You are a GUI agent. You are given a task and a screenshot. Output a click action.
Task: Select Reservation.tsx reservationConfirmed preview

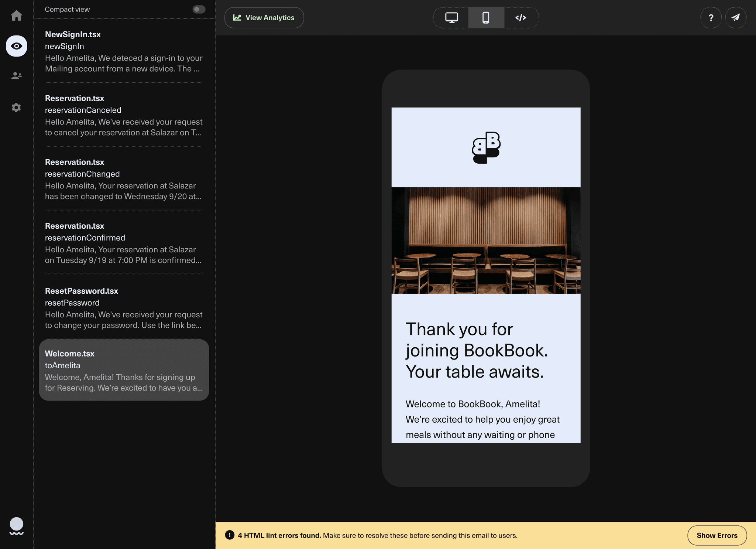tap(124, 243)
